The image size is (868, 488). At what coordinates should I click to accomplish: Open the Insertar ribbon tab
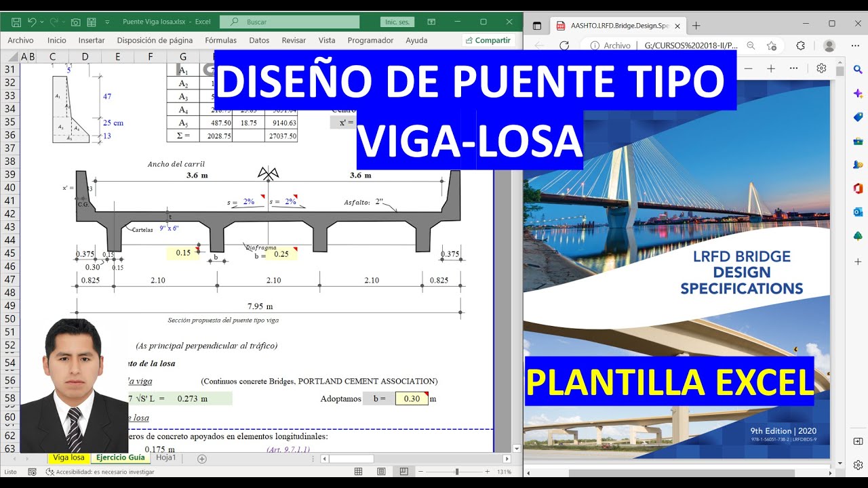[92, 41]
